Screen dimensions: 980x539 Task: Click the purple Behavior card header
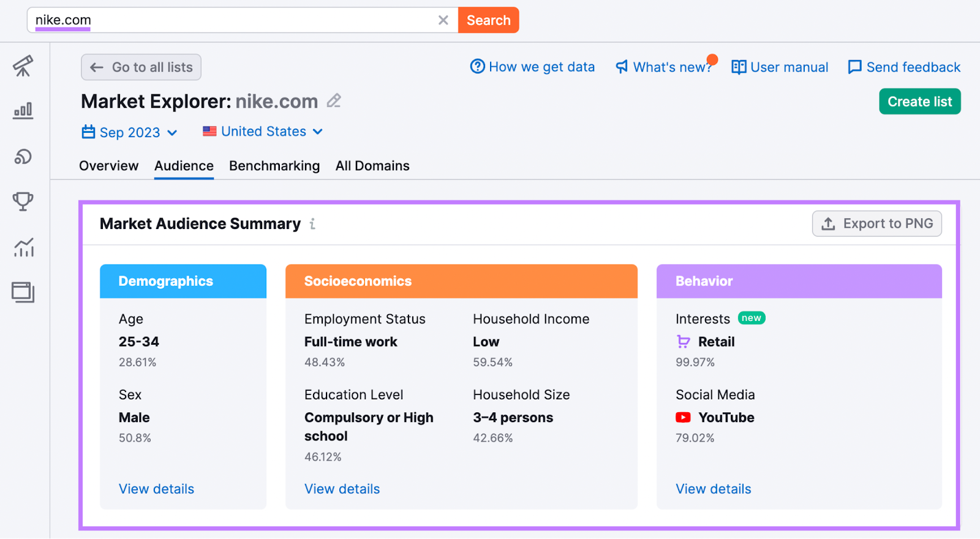[x=799, y=281]
